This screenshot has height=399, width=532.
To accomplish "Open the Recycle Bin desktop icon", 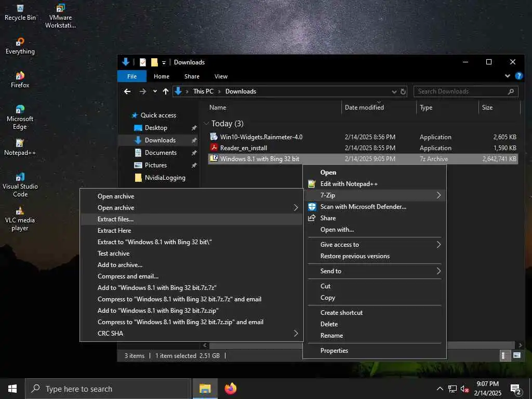I will pyautogui.click(x=20, y=13).
